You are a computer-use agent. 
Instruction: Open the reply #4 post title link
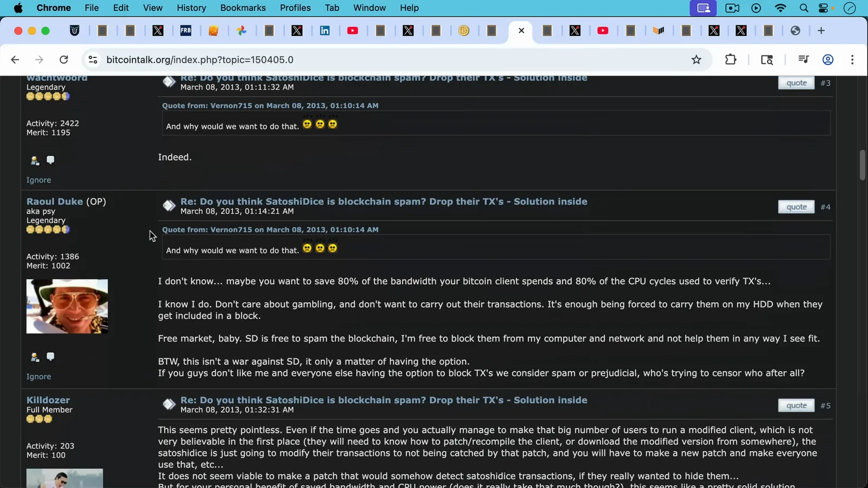click(x=384, y=202)
